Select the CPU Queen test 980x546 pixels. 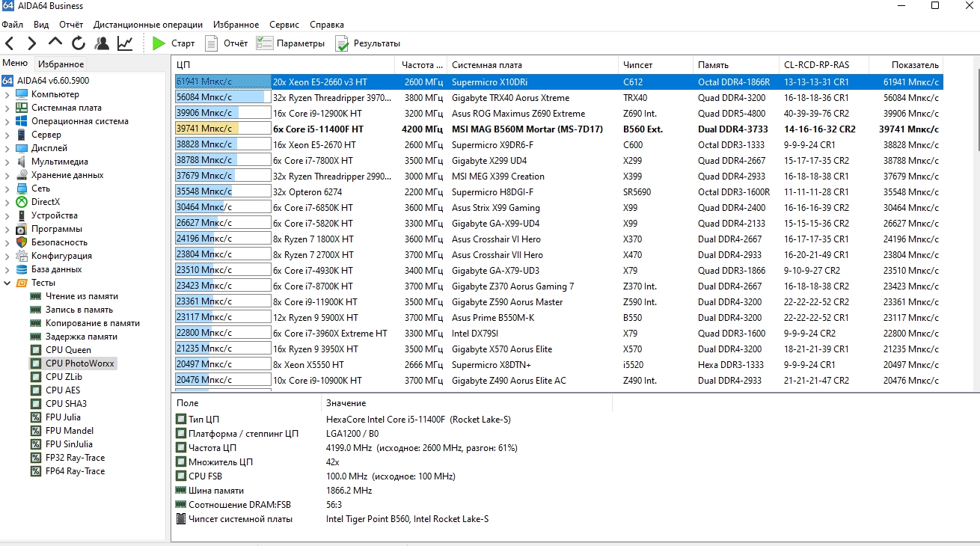click(68, 350)
